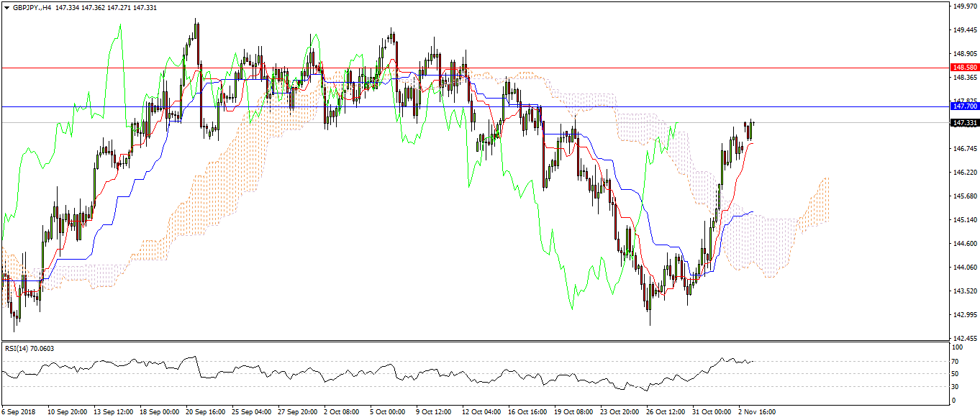
Task: Click the 146.745 price axis value
Action: pos(964,149)
